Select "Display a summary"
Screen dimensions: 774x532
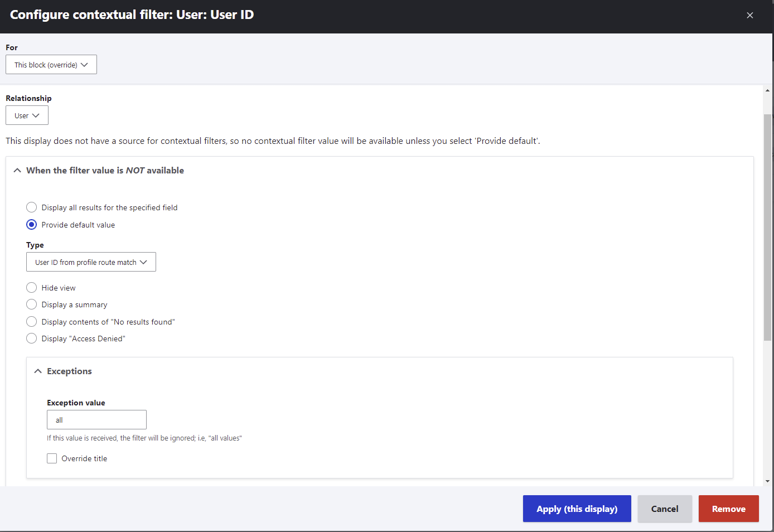coord(31,304)
